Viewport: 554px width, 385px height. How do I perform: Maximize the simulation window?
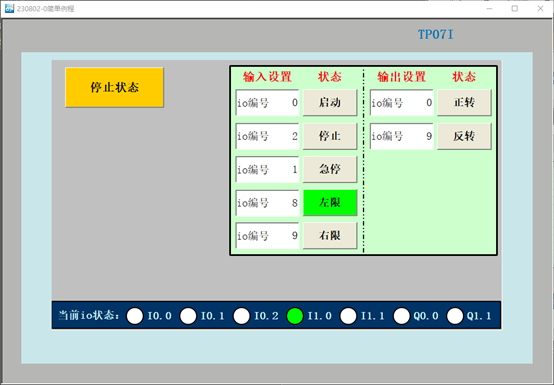click(x=515, y=8)
